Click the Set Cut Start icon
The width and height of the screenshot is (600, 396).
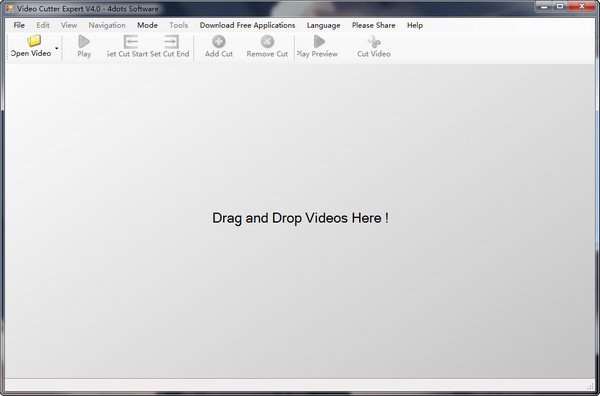tap(130, 41)
